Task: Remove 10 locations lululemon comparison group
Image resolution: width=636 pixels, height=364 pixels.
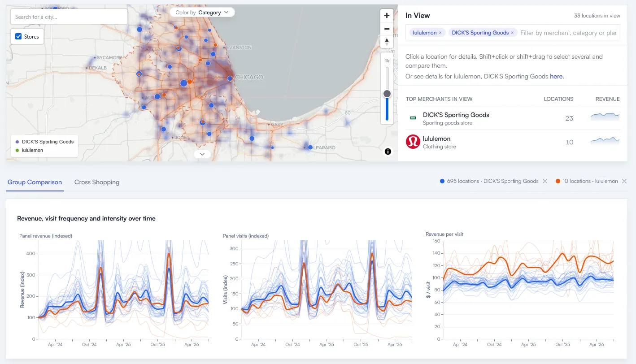Action: pyautogui.click(x=624, y=181)
